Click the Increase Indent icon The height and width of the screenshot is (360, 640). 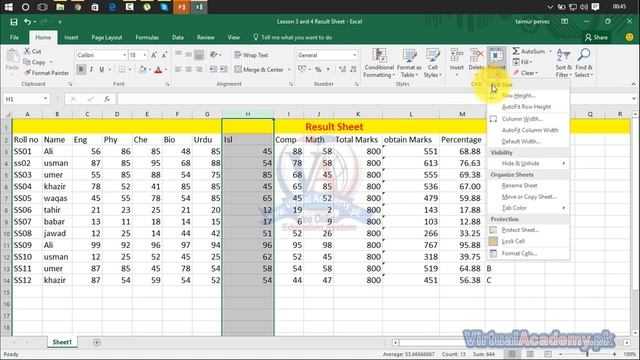pos(223,69)
